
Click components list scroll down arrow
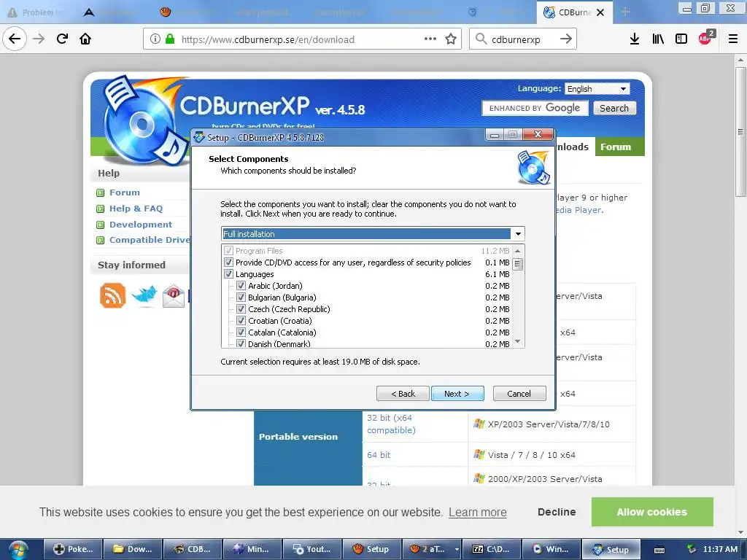[x=518, y=342]
